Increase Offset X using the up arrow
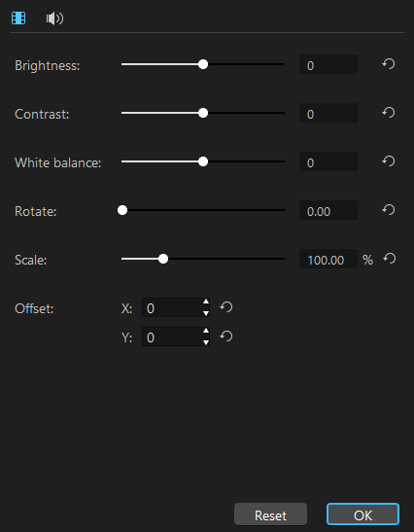Screen dimensions: 414x532 coord(206,301)
